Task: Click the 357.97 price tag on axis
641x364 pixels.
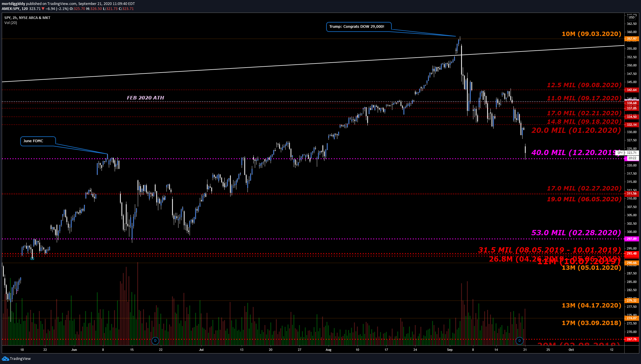Action: 632,39
